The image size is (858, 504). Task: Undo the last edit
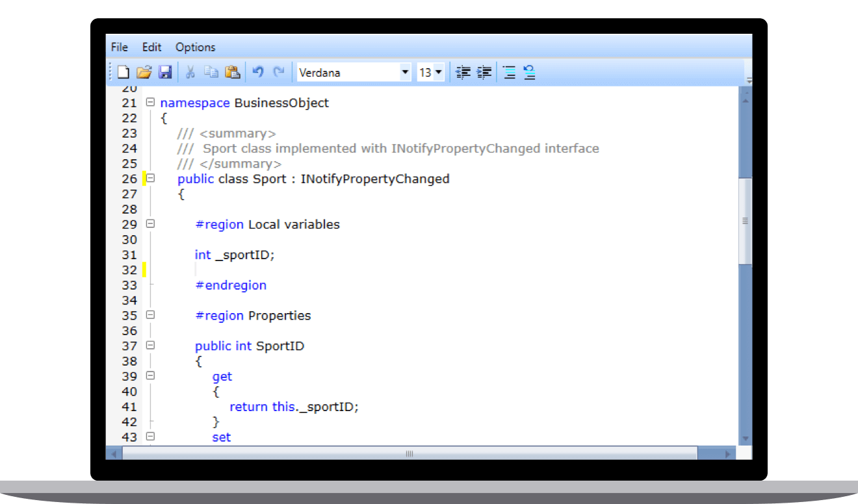point(258,72)
